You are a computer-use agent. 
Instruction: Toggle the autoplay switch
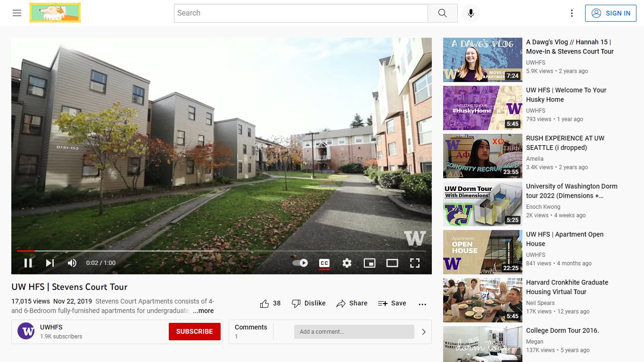300,263
